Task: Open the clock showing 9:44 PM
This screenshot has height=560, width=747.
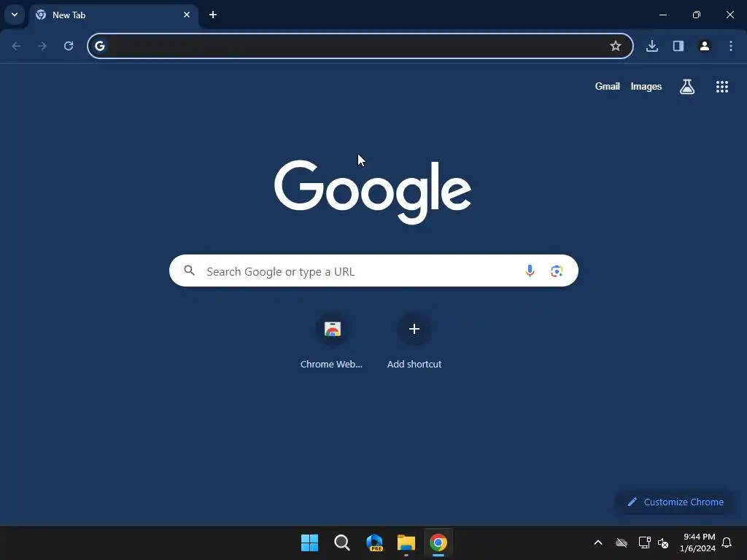Action: coord(698,542)
